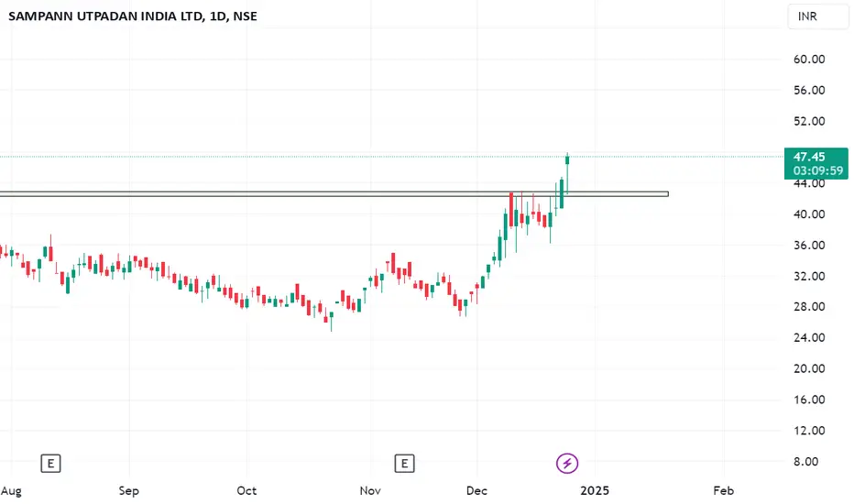Click the 56.00 price axis label
Viewport: 854px width, 504px height.
click(809, 91)
